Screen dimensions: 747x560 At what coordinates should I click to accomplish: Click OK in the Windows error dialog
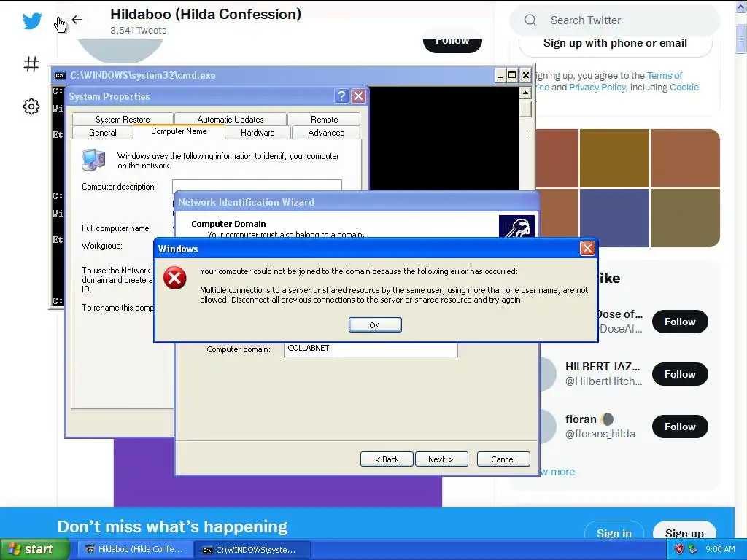pos(375,324)
